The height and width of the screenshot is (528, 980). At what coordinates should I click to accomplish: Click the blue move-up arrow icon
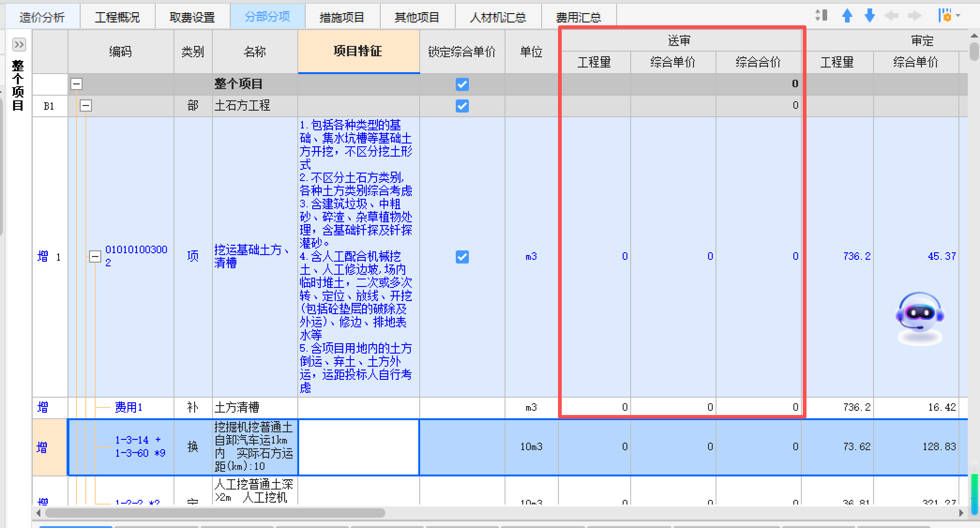[847, 16]
